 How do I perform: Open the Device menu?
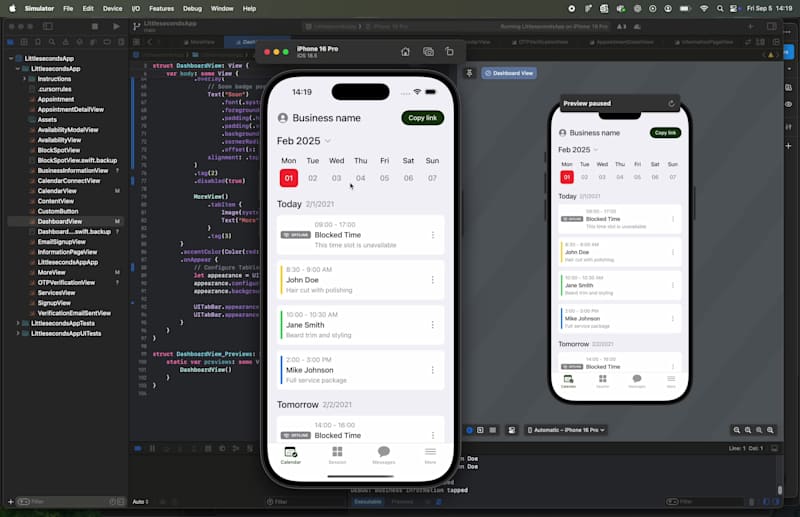point(112,8)
